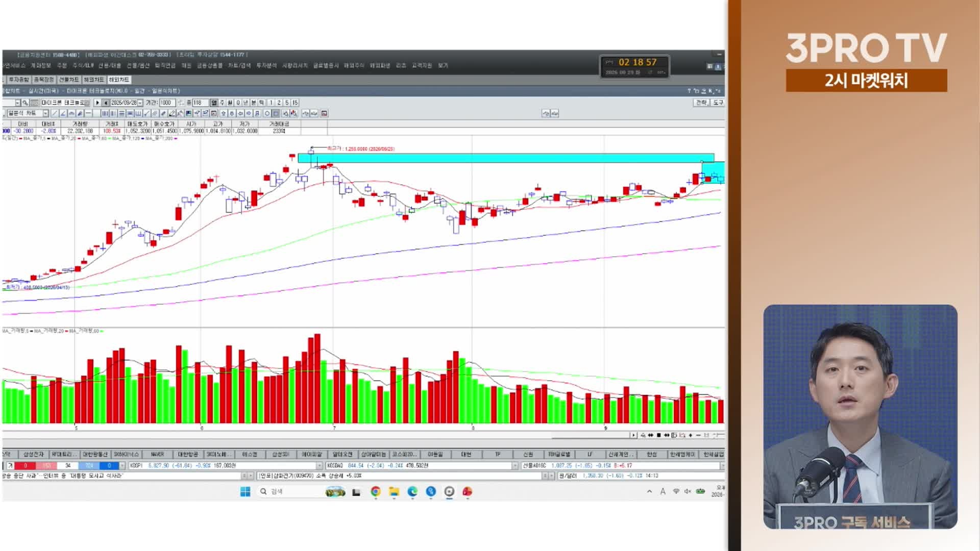Select the eraser tool in chart toolbar

[x=172, y=113]
